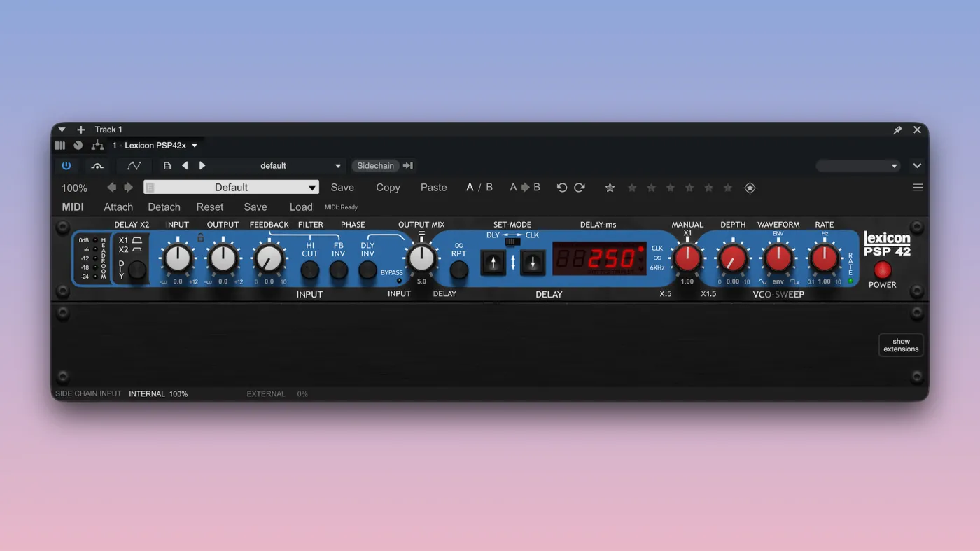Toggle the DELAY X2 DLY button

pyautogui.click(x=137, y=270)
